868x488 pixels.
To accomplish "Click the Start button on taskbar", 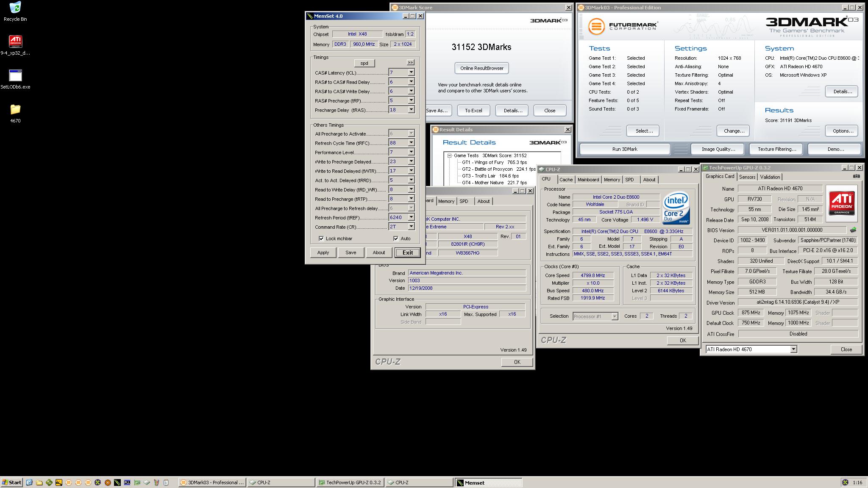I will (x=12, y=482).
